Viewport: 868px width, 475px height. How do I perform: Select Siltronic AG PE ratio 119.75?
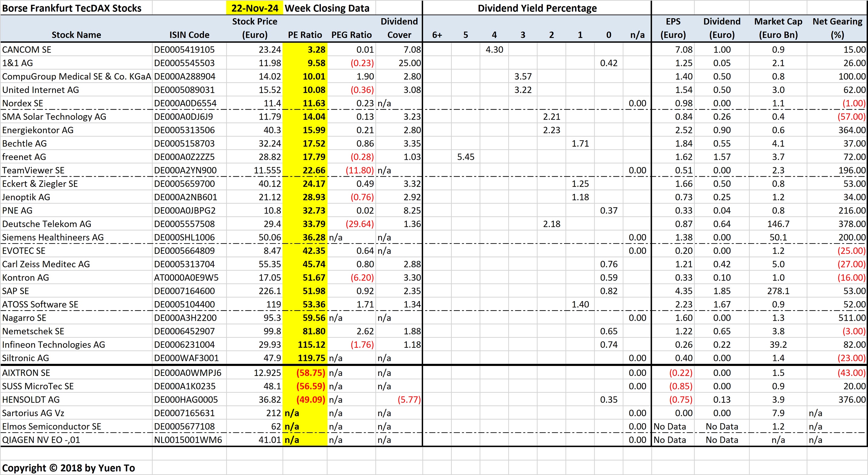(311, 358)
